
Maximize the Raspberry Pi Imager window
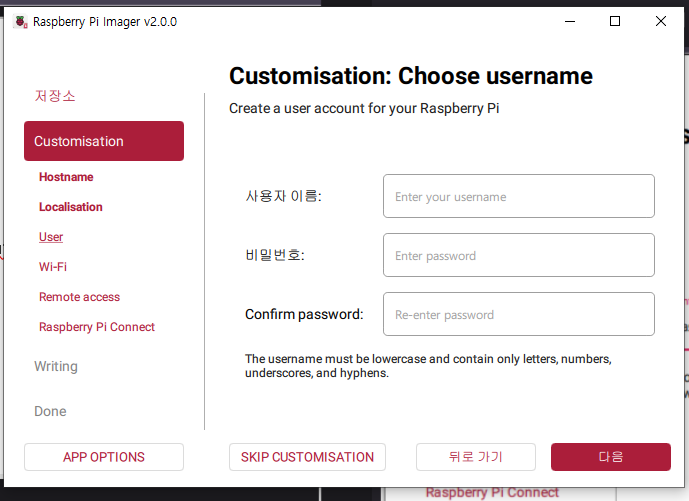[615, 21]
